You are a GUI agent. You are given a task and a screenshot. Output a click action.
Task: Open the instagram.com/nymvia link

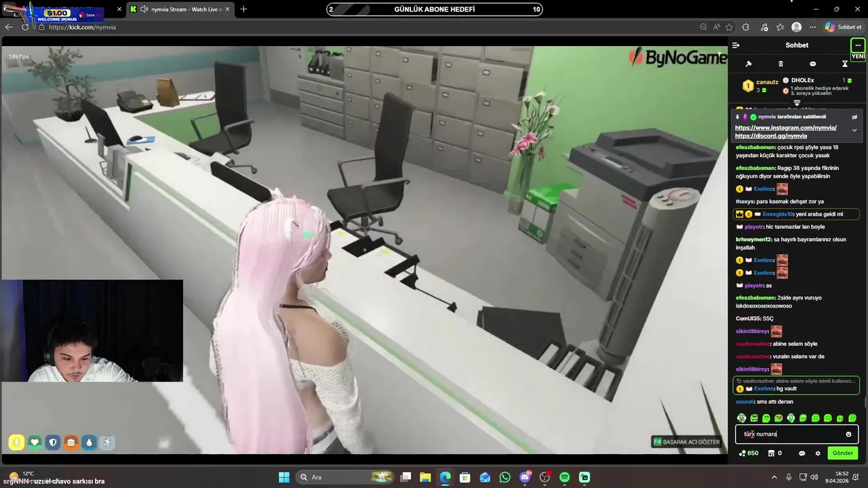tap(785, 127)
